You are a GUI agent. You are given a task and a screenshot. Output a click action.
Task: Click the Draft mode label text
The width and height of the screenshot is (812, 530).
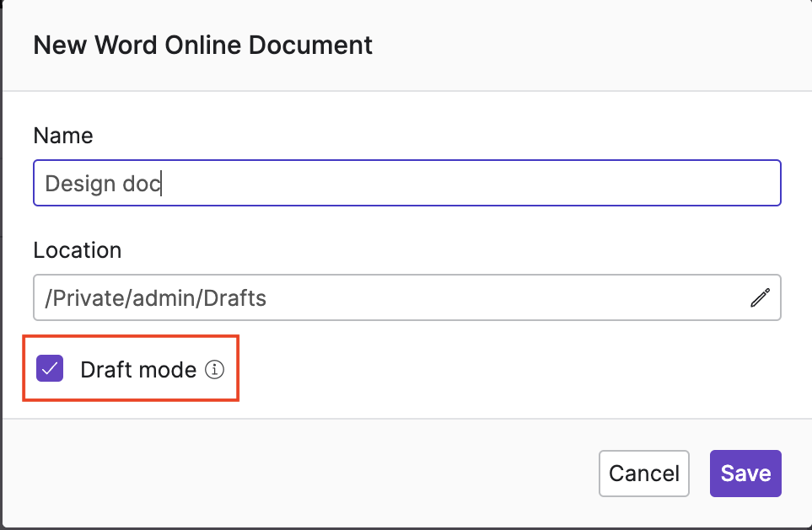tap(138, 369)
